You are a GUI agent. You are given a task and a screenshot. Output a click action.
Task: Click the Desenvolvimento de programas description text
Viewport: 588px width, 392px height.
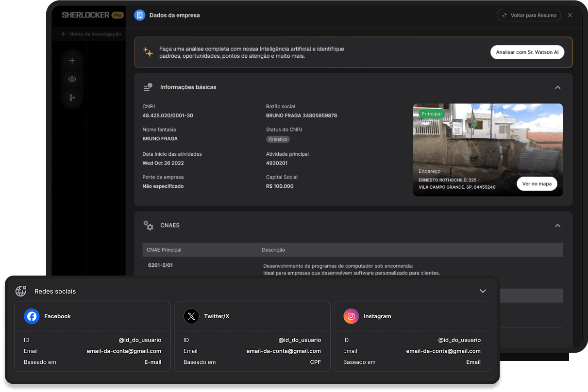[x=352, y=269]
